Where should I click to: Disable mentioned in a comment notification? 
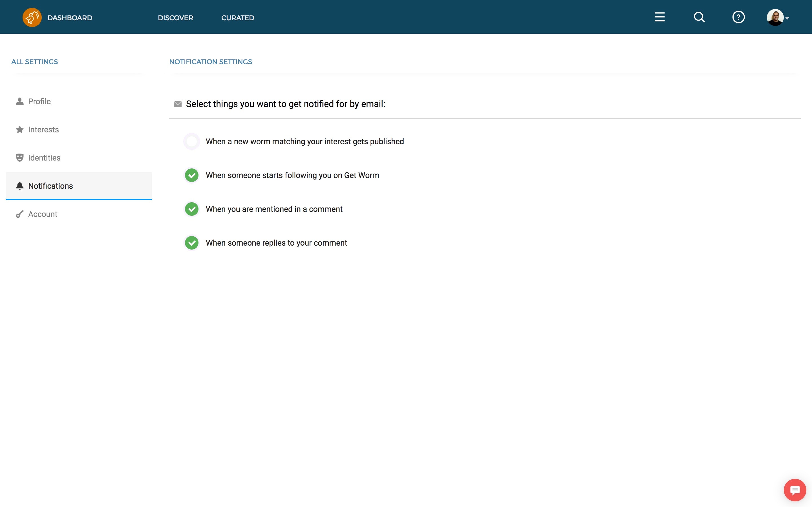click(192, 209)
